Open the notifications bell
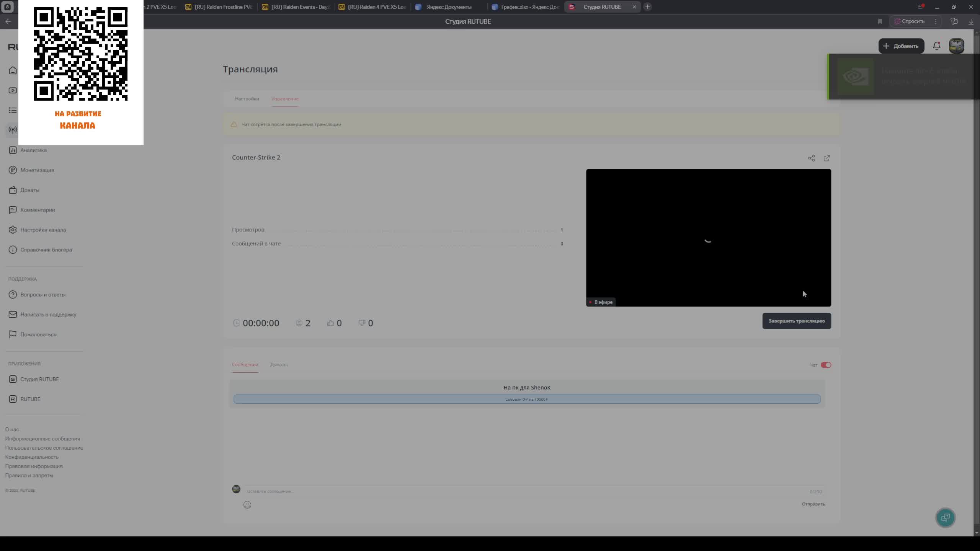Viewport: 980px width, 551px height. tap(937, 46)
